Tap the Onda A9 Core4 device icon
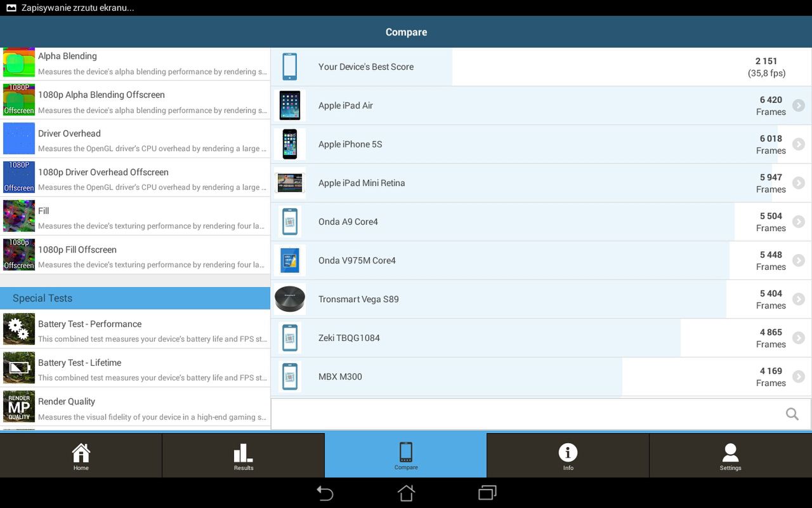The height and width of the screenshot is (508, 812). pos(290,222)
